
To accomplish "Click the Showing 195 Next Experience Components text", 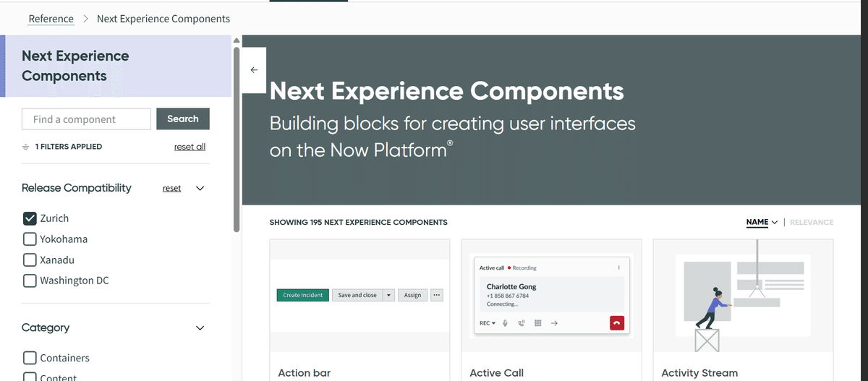I will (358, 222).
